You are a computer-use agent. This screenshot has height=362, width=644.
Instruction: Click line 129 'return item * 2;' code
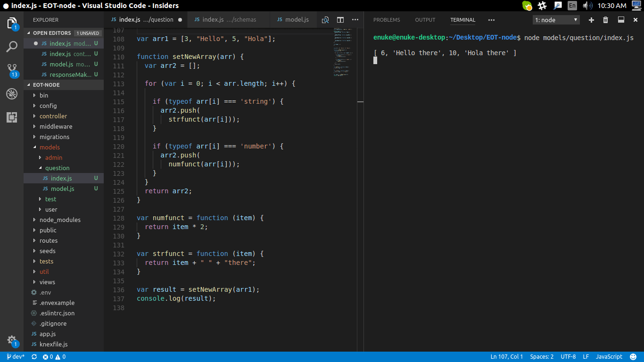pos(176,227)
